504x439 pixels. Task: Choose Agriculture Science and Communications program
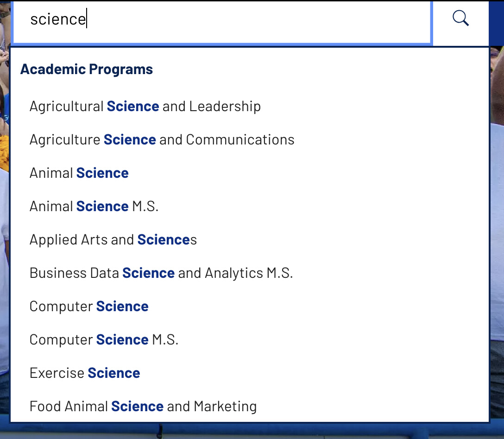162,140
